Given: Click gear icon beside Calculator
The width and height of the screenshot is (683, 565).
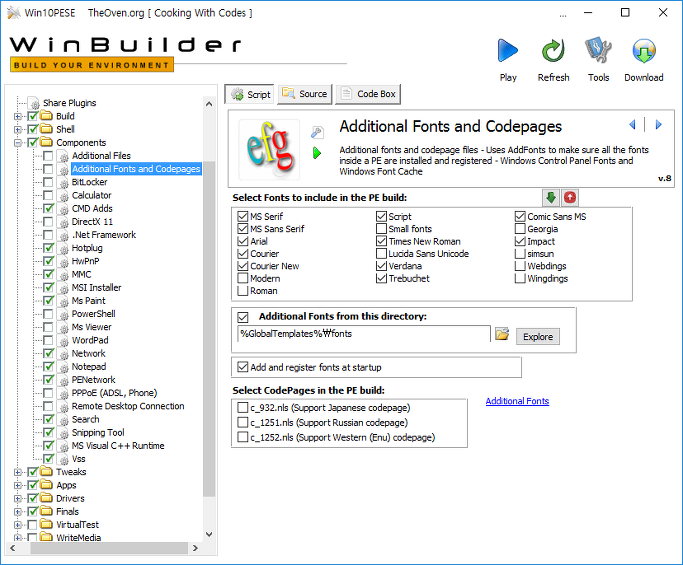Looking at the screenshot, I should click(x=64, y=196).
